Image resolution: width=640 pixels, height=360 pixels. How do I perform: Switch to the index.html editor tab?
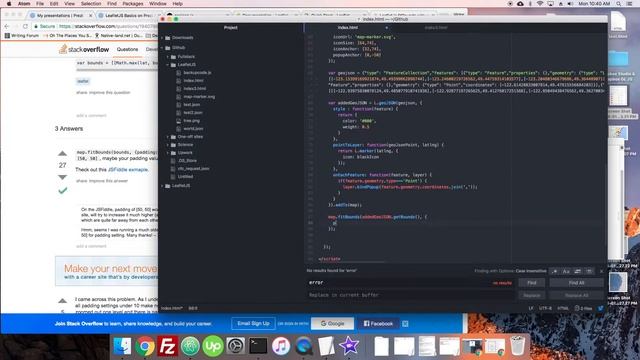point(348,27)
